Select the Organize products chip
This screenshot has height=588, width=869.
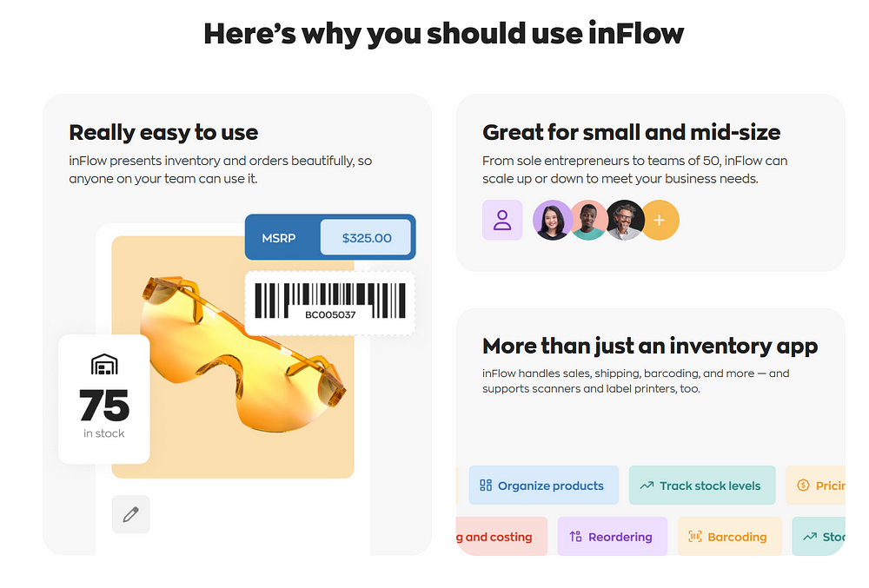coord(544,486)
